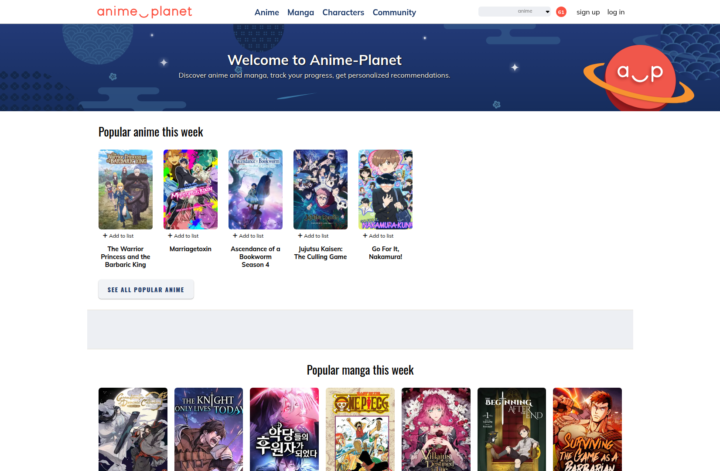Add Ascendance of a Bookworm to list
The width and height of the screenshot is (720, 471).
point(248,236)
